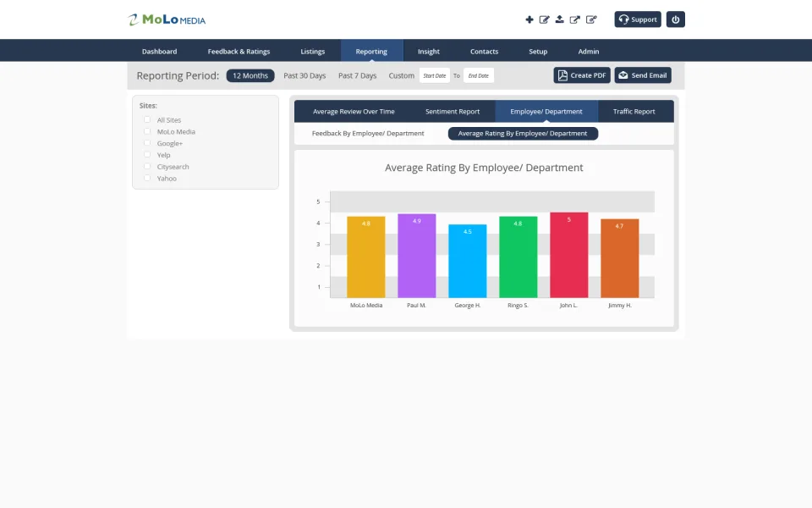812x508 pixels.
Task: Create PDF of the report
Action: click(582, 75)
